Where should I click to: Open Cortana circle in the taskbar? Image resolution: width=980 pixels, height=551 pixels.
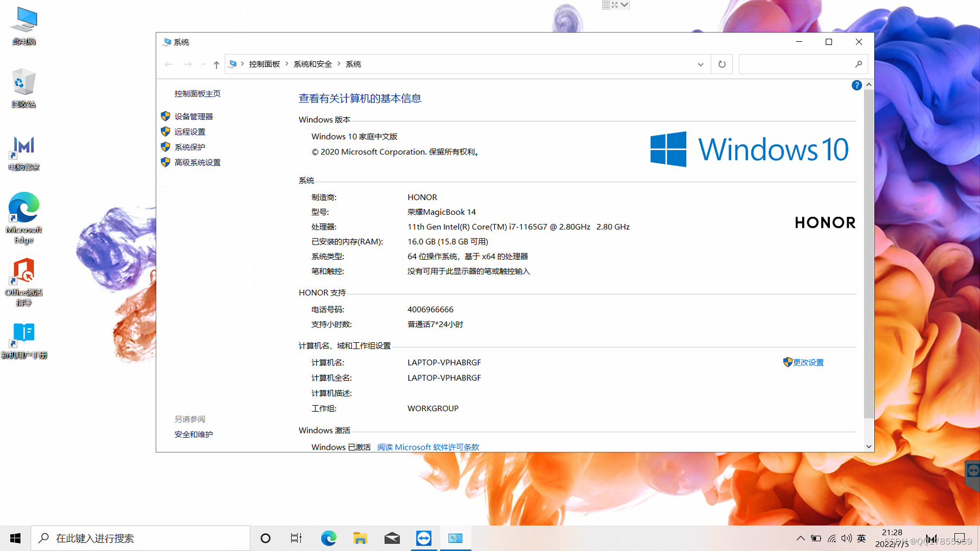point(265,538)
